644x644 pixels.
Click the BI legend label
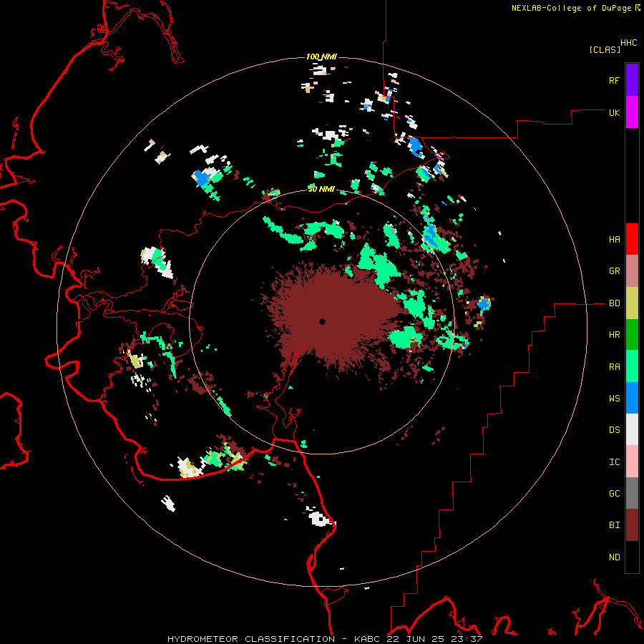614,525
